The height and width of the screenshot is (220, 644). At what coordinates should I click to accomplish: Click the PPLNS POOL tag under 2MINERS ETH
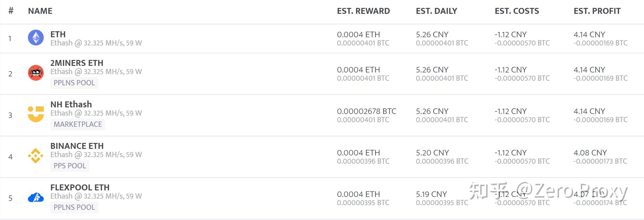(74, 83)
